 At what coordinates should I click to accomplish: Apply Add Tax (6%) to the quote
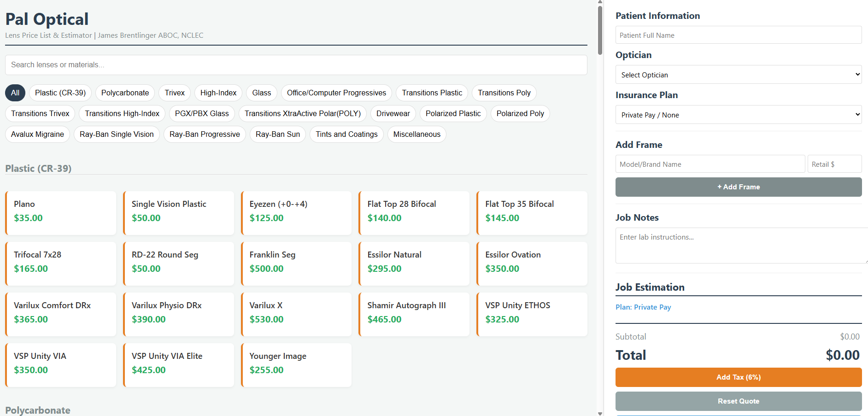[x=738, y=377]
